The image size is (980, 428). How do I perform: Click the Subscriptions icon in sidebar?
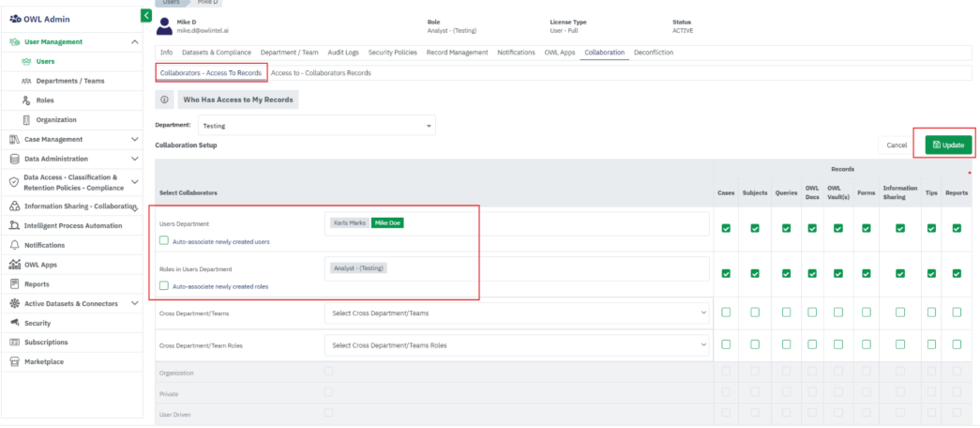[15, 342]
